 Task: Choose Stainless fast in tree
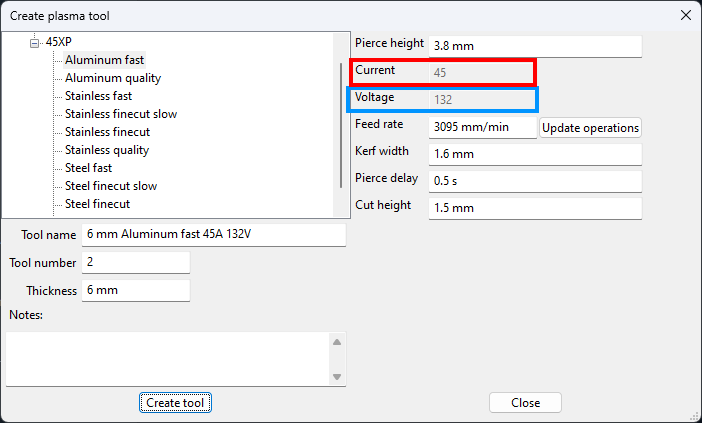coord(98,96)
